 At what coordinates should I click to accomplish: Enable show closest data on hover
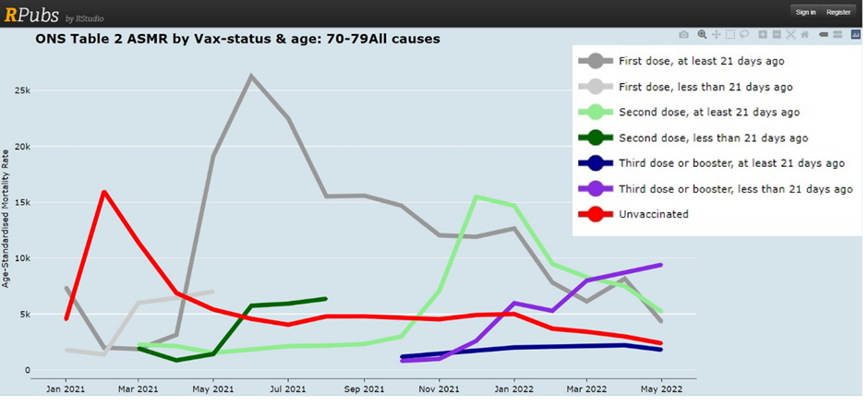pyautogui.click(x=824, y=35)
